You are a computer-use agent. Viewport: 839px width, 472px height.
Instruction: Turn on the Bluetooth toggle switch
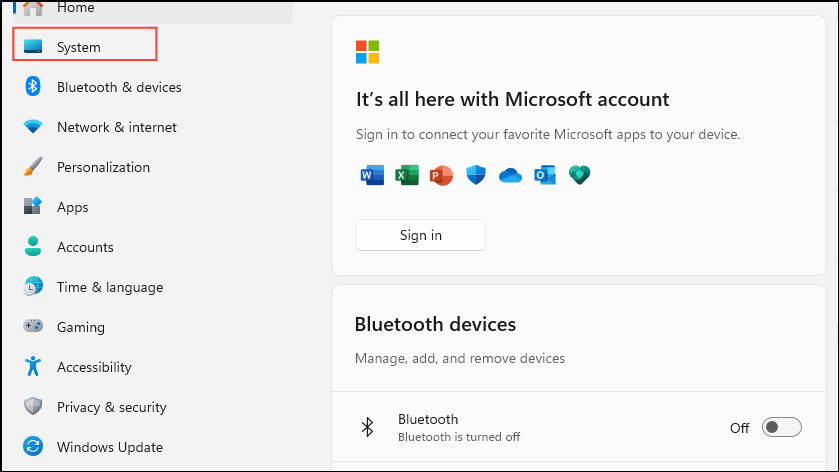tap(782, 427)
